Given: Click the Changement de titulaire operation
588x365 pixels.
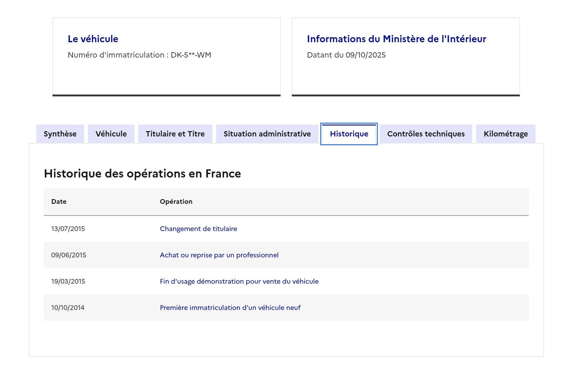Looking at the screenshot, I should tap(198, 229).
